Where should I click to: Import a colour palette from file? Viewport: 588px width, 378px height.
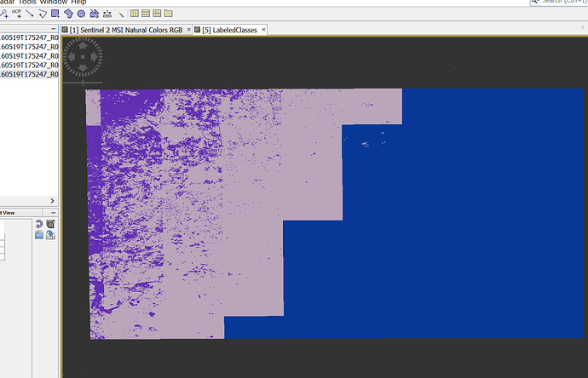click(39, 235)
